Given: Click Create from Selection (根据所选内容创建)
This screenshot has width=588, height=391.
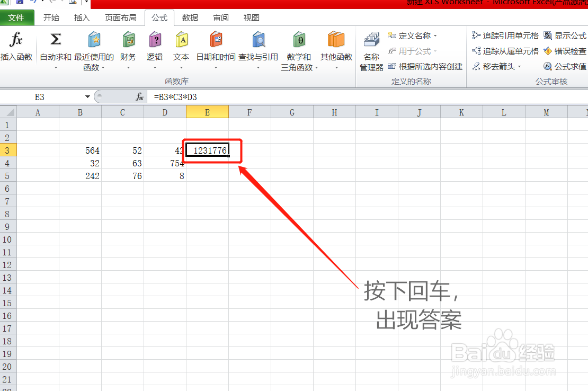Looking at the screenshot, I should pyautogui.click(x=425, y=66).
